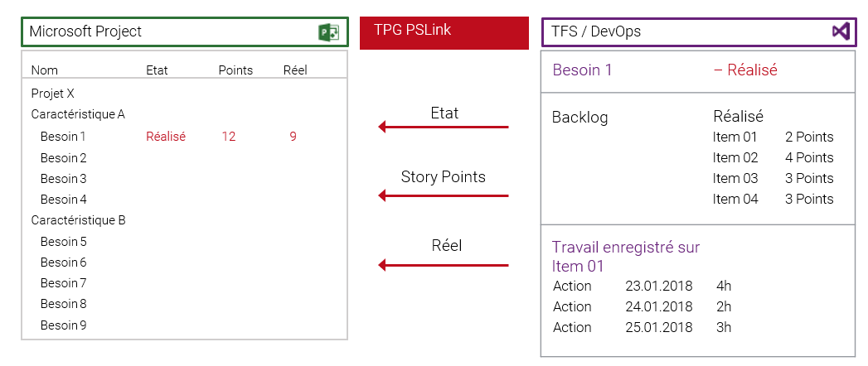This screenshot has width=868, height=366.
Task: Click the Points column header
Action: point(235,70)
